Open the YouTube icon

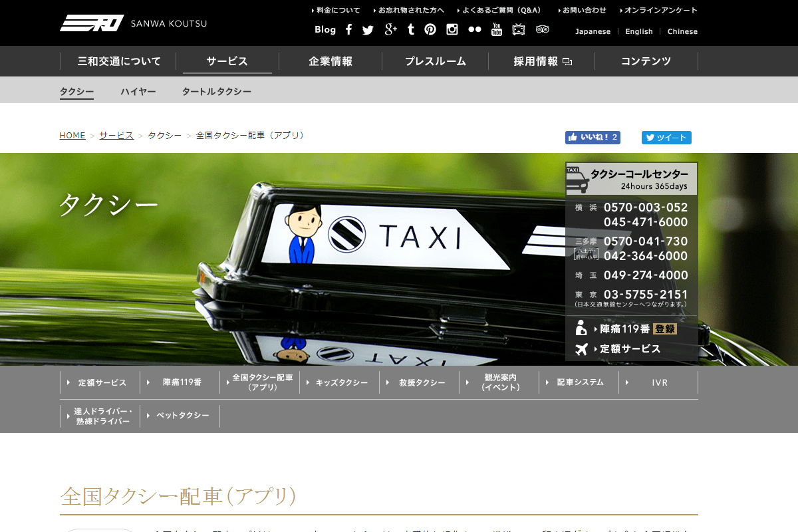[x=497, y=29]
